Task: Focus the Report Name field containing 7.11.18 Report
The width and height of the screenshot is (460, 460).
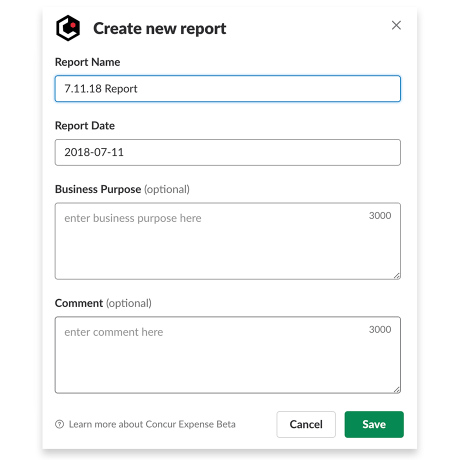Action: coord(228,89)
